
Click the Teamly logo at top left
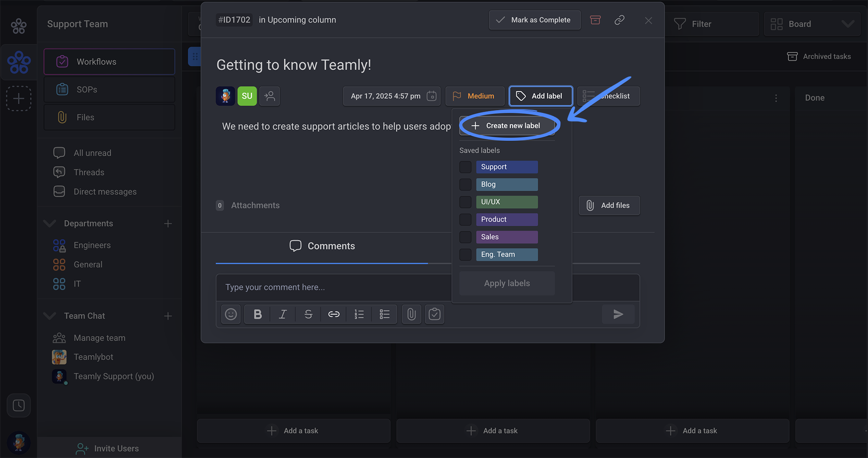click(x=19, y=26)
